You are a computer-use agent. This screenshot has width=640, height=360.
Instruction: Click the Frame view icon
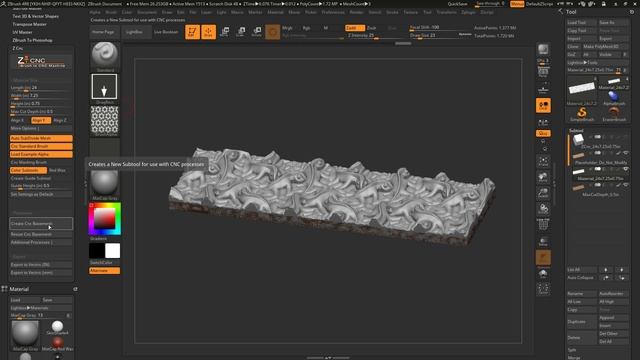543,161
